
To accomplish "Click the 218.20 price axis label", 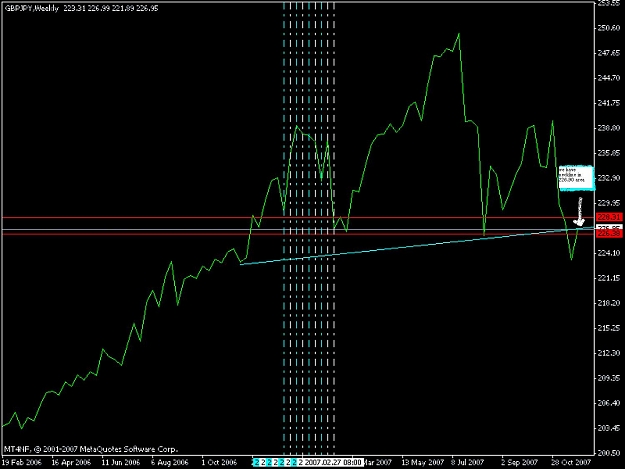I will click(608, 303).
